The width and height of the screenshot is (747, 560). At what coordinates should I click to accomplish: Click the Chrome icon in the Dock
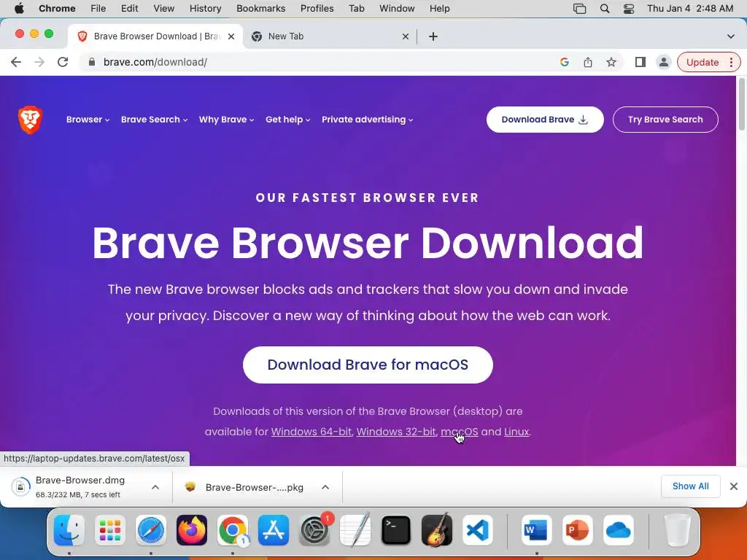click(x=233, y=530)
